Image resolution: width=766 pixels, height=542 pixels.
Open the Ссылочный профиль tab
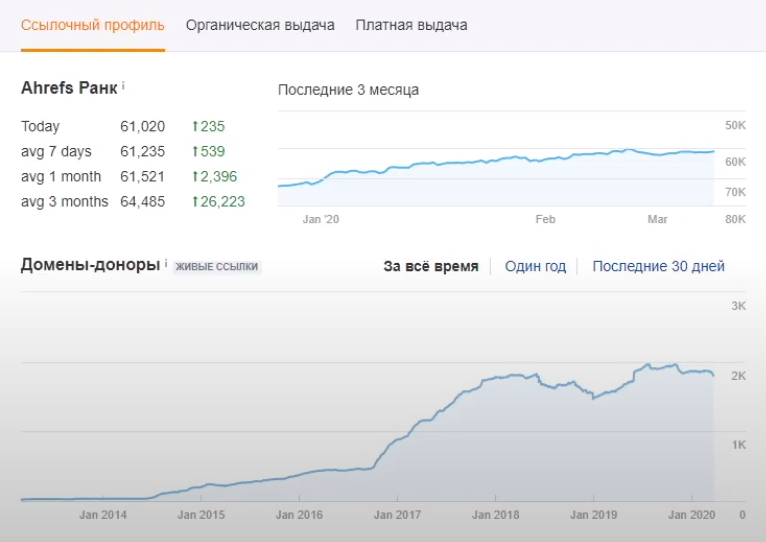[x=93, y=25]
